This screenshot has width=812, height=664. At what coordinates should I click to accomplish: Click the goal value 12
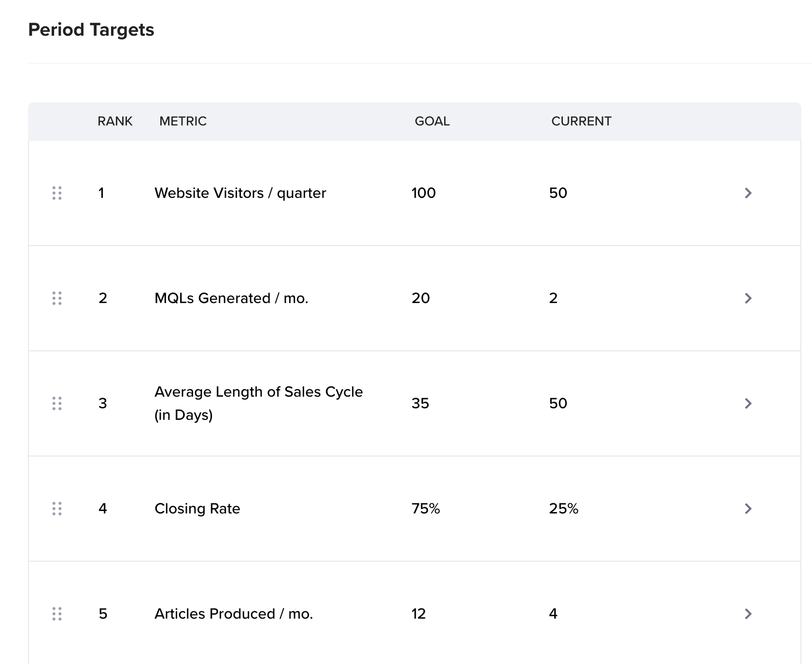tap(419, 614)
